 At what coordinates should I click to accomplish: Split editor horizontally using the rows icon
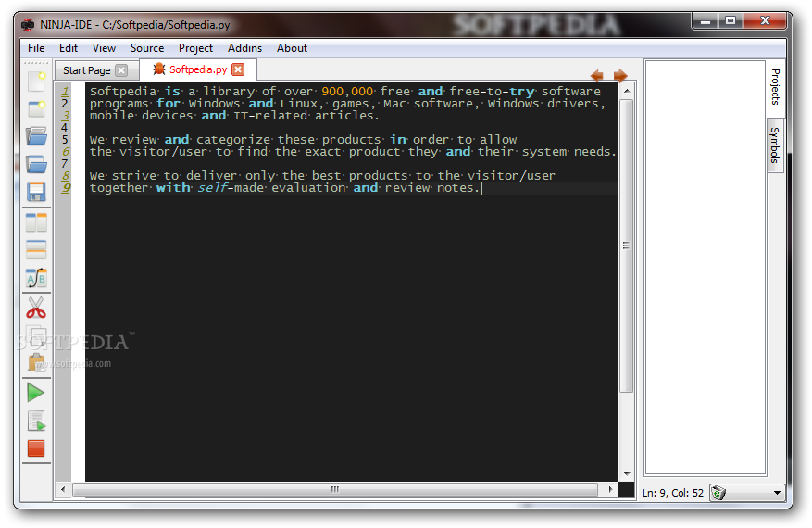pos(36,250)
